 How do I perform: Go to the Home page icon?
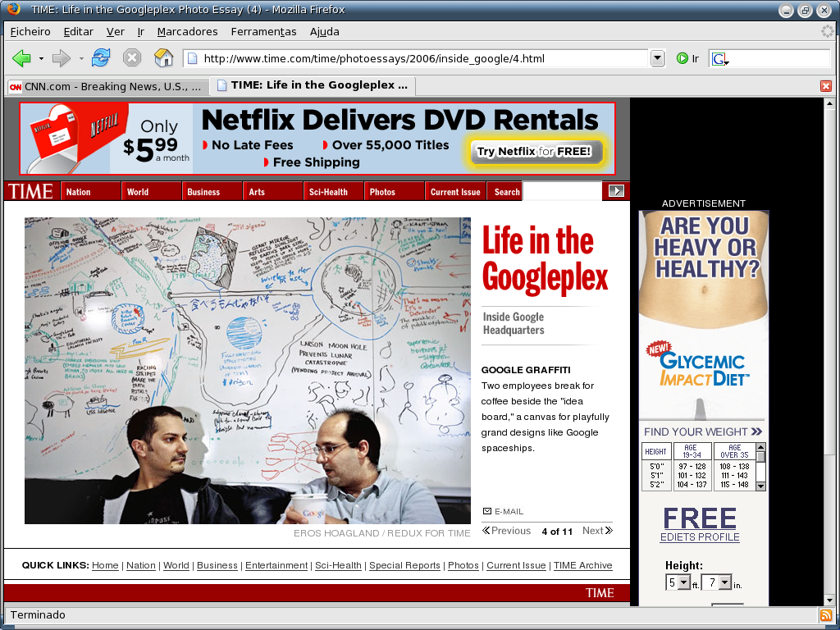coord(163,57)
